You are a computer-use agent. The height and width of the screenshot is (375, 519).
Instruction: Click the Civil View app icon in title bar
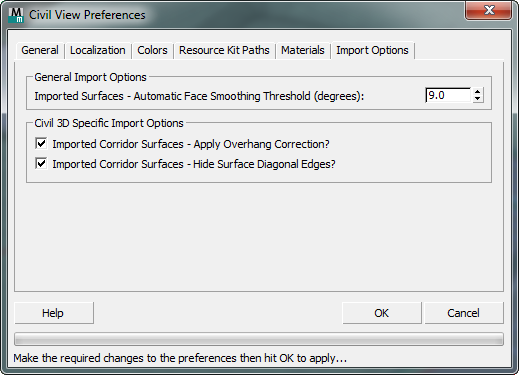tap(16, 15)
